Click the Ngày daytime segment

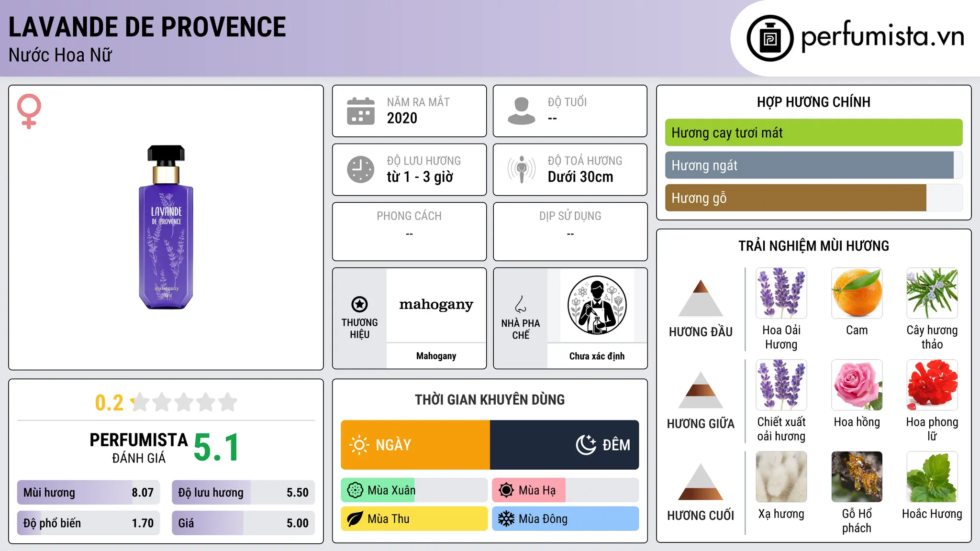pyautogui.click(x=415, y=445)
